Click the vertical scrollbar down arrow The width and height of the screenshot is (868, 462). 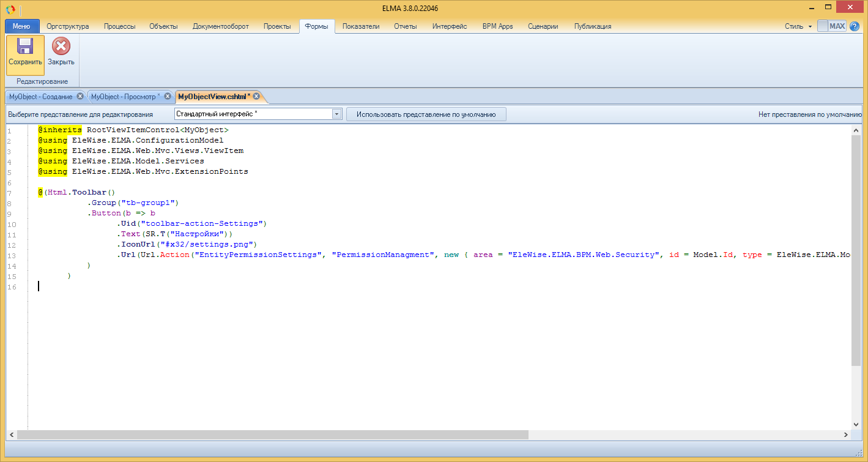pos(856,424)
